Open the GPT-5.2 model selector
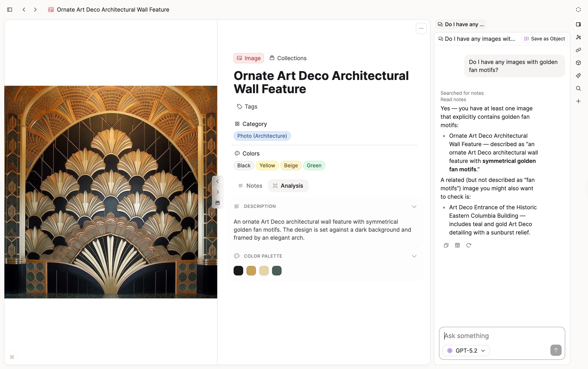The image size is (588, 369). (466, 350)
